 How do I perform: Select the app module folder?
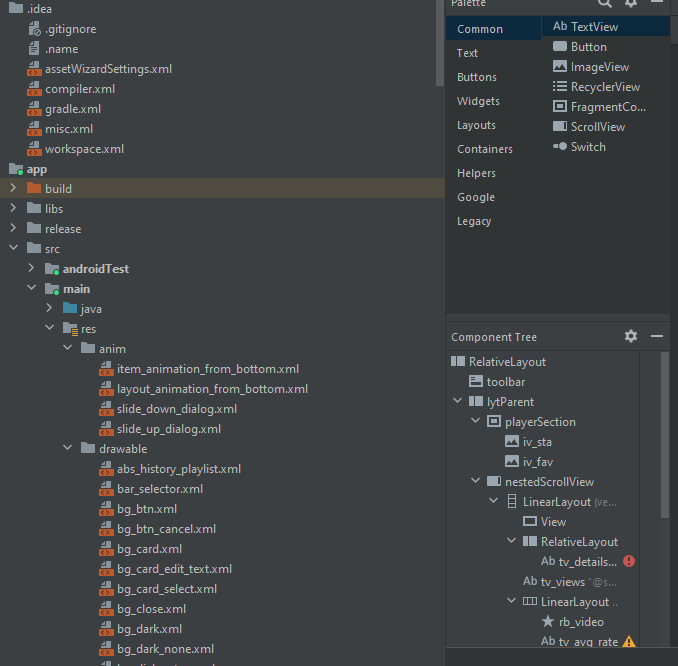(x=28, y=169)
